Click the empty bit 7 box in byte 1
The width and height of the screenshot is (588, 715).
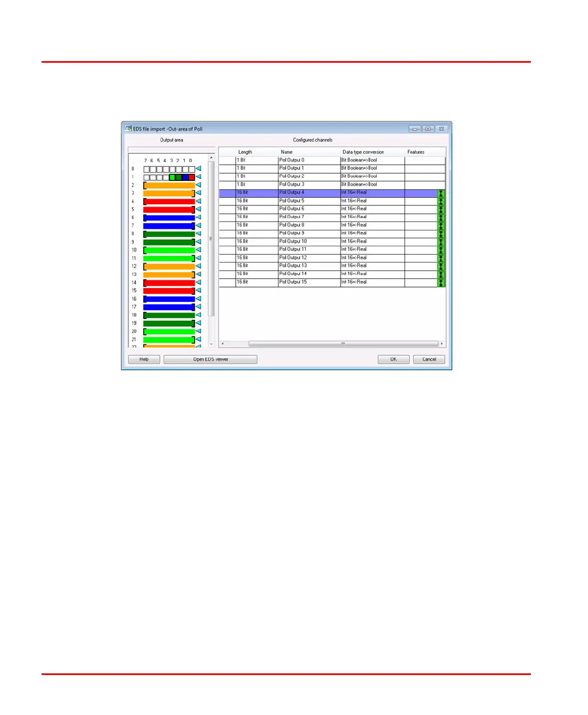point(146,178)
